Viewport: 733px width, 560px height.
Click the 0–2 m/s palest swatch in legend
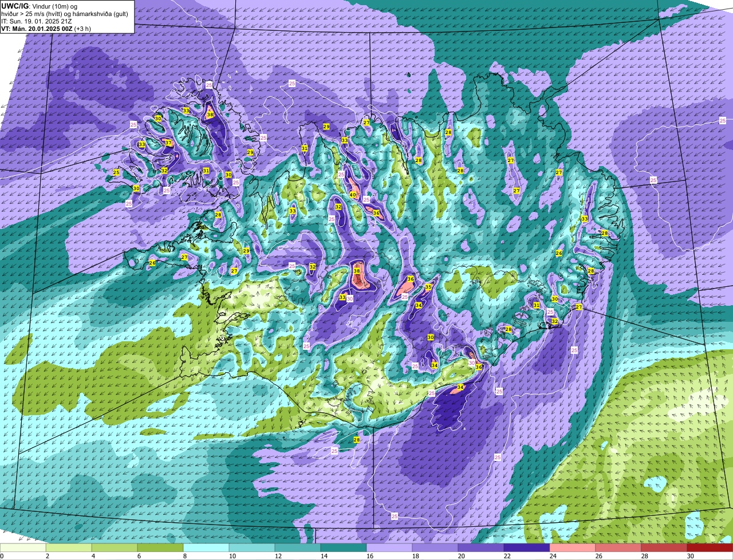tap(23, 548)
